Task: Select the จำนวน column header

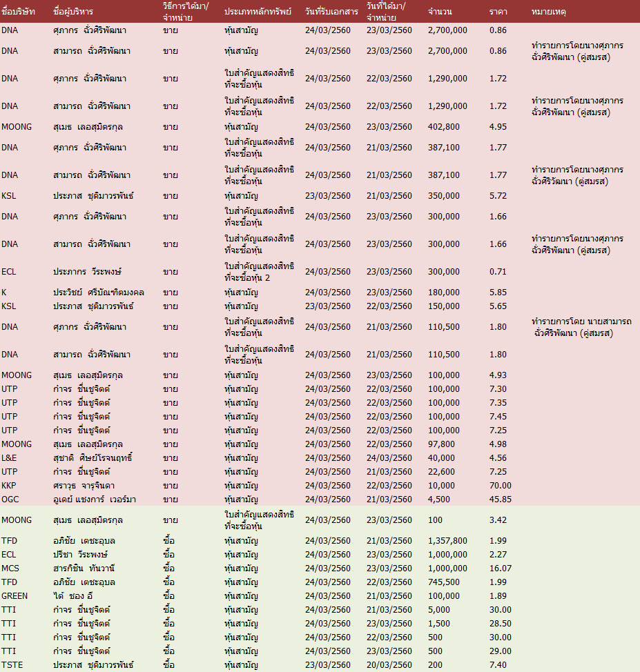Action: [440, 12]
